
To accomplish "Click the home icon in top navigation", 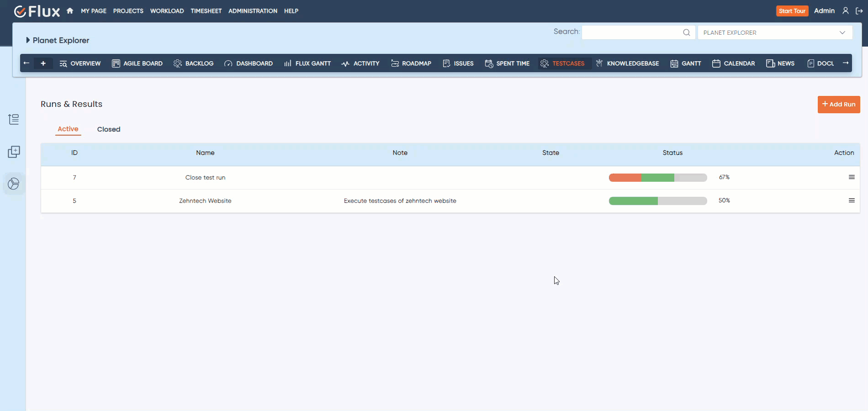I will tap(70, 11).
